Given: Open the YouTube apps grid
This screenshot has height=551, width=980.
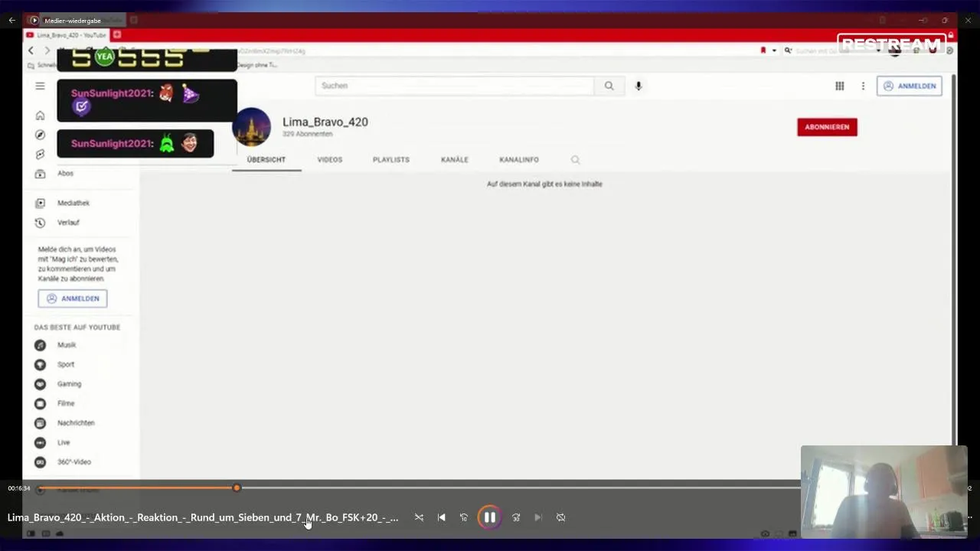Looking at the screenshot, I should (839, 86).
